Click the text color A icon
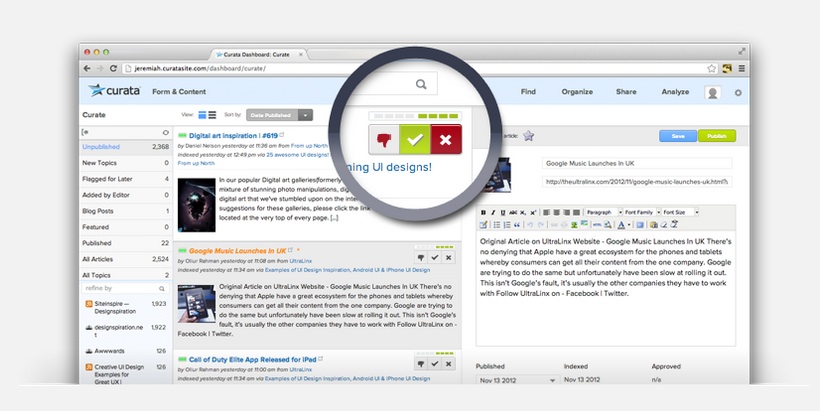The height and width of the screenshot is (411, 820). [621, 225]
